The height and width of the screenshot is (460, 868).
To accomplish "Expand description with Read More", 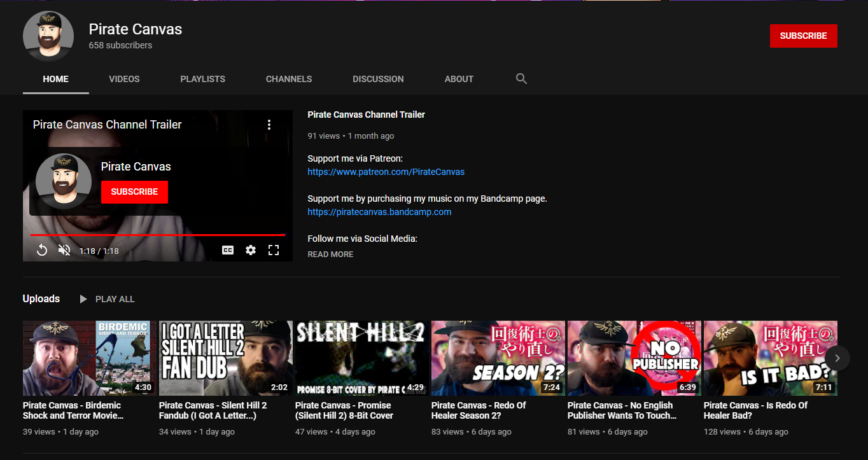I will tap(330, 254).
